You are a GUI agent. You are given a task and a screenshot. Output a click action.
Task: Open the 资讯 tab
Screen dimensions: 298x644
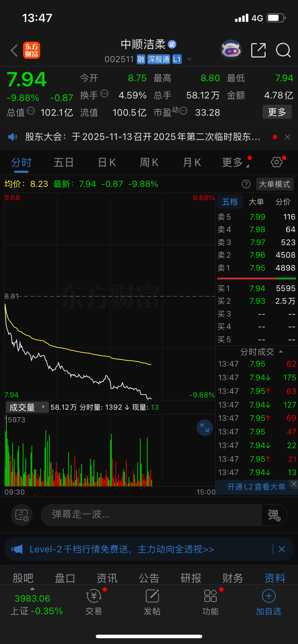pos(107,578)
